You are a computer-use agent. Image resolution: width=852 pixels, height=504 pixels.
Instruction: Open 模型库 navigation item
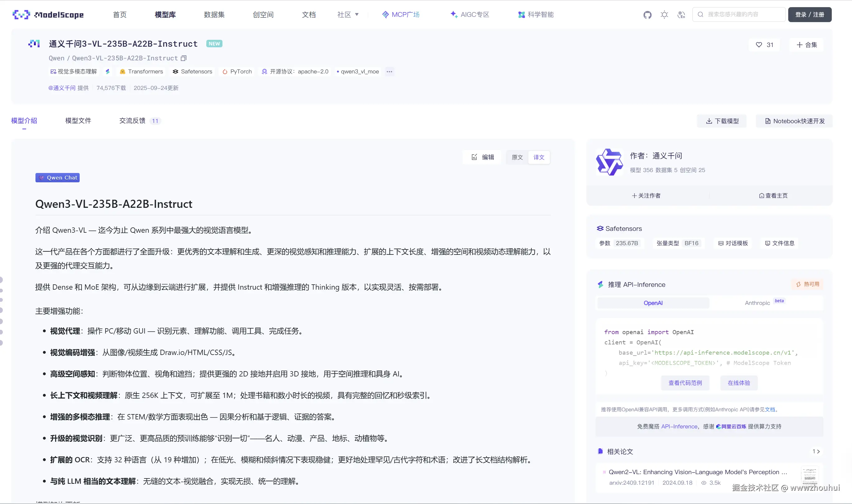(x=165, y=15)
